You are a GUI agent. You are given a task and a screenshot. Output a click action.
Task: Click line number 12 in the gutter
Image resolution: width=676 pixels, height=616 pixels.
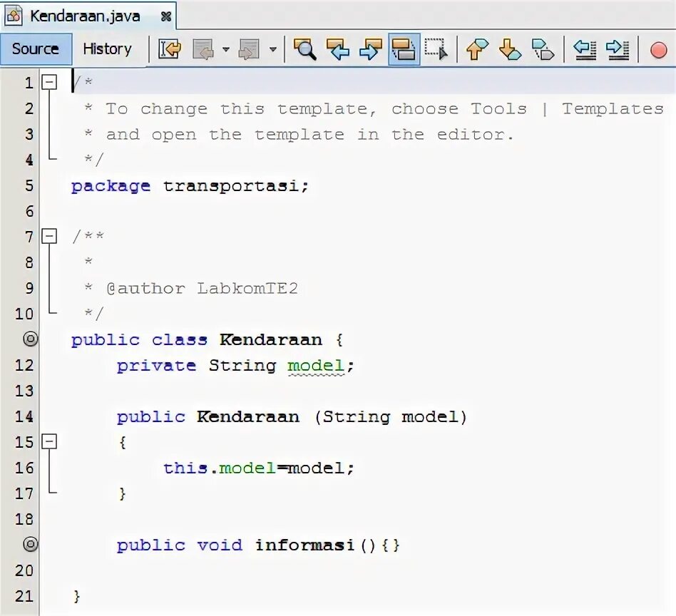point(24,366)
